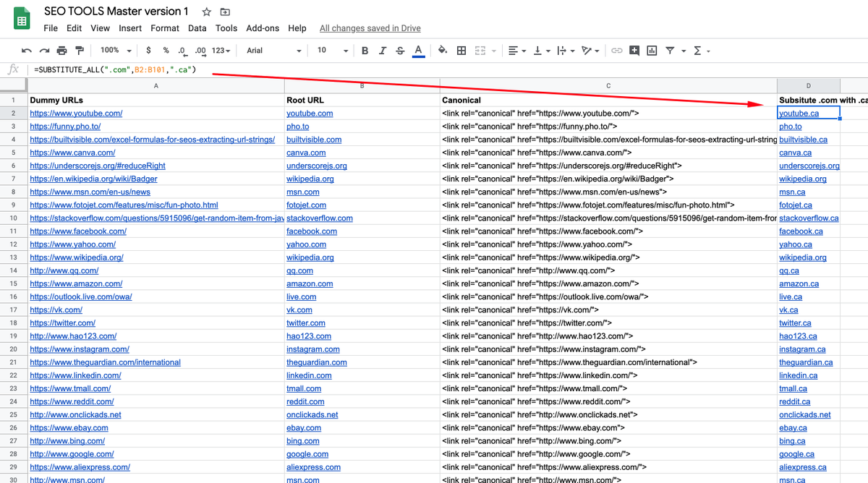Apply strikethrough formatting
Image resolution: width=868 pixels, height=483 pixels.
(400, 51)
